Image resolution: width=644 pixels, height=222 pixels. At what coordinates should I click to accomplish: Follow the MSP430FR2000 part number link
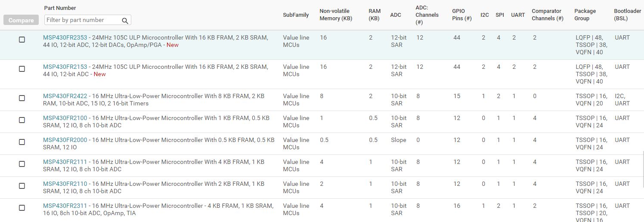[65, 140]
